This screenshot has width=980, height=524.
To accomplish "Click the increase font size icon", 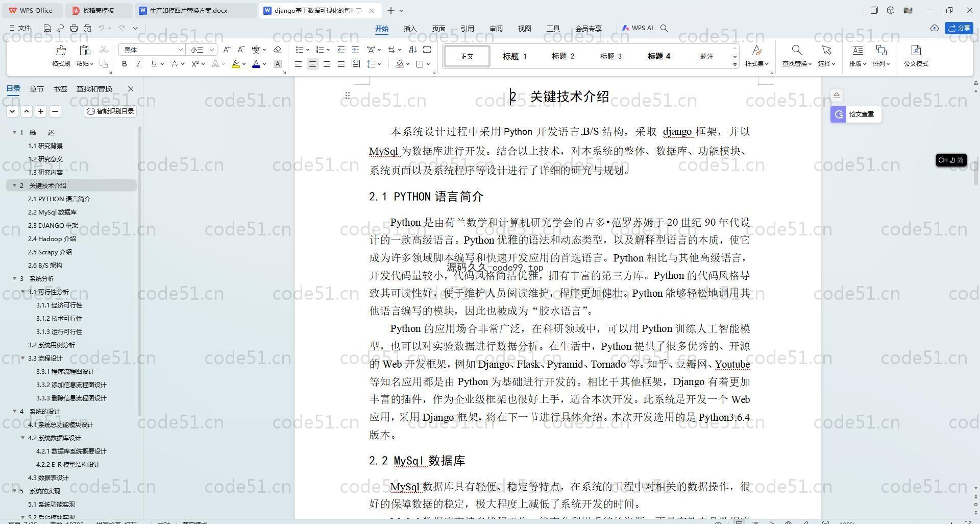I will [227, 50].
